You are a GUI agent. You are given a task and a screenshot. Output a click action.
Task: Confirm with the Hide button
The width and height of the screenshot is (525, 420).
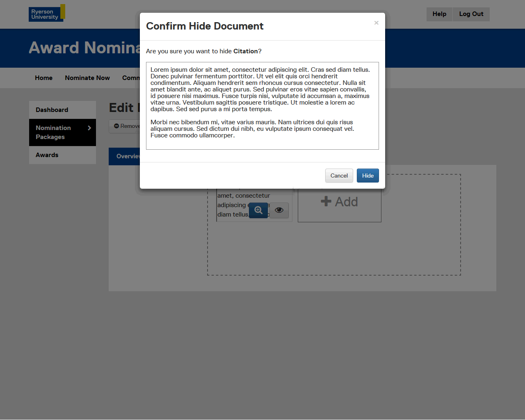point(367,176)
